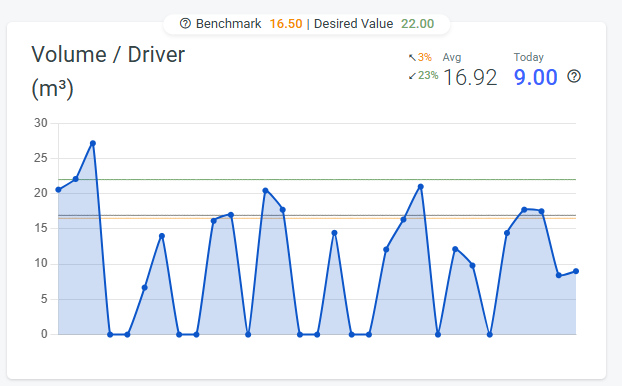The image size is (622, 386).
Task: Click the Desired Value label text
Action: pos(353,24)
